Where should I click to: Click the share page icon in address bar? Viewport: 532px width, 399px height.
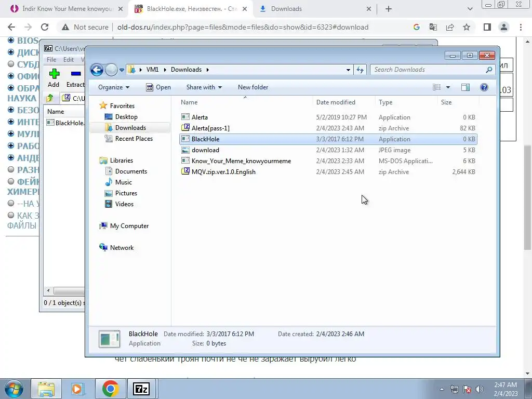(x=450, y=27)
